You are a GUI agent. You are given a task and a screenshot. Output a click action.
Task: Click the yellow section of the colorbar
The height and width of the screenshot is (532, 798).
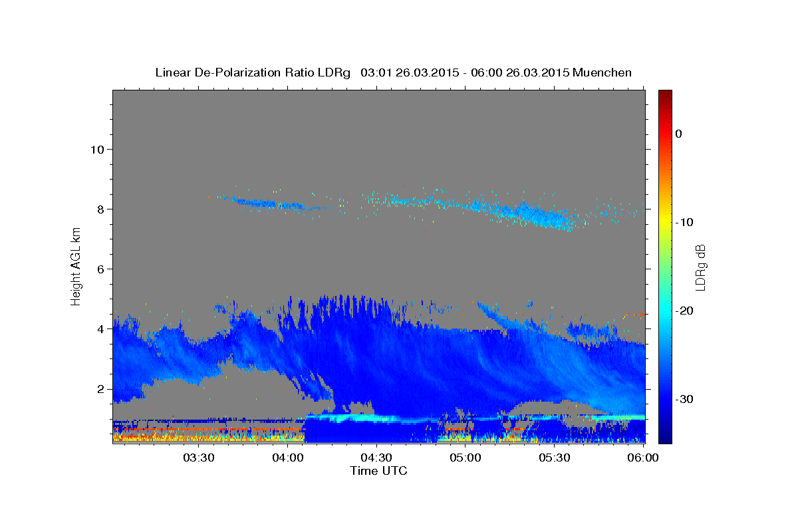(665, 218)
